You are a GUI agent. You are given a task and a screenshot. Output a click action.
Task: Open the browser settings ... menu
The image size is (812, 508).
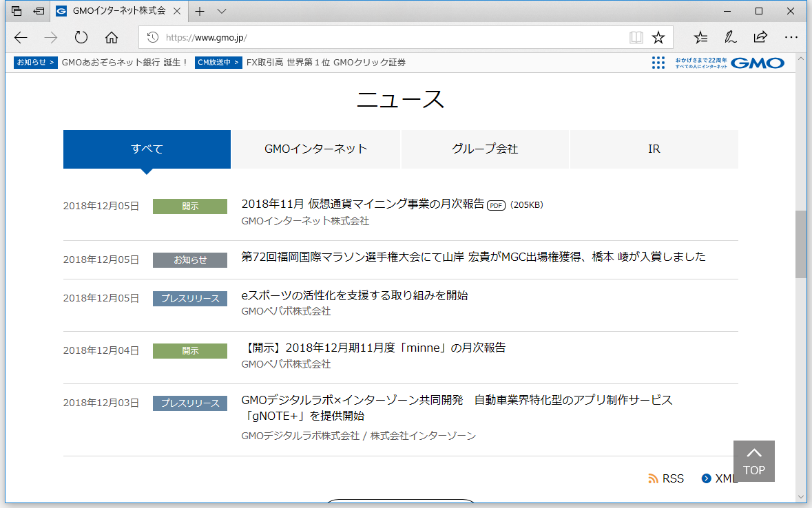(791, 37)
